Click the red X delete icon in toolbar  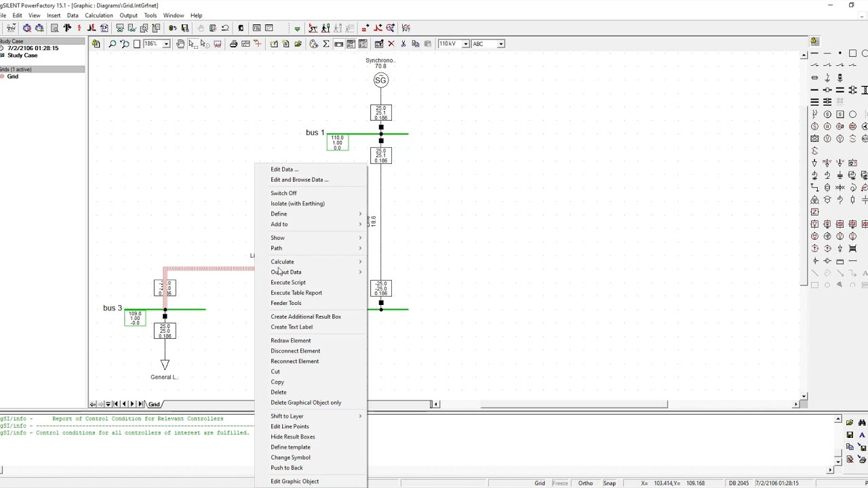(391, 43)
